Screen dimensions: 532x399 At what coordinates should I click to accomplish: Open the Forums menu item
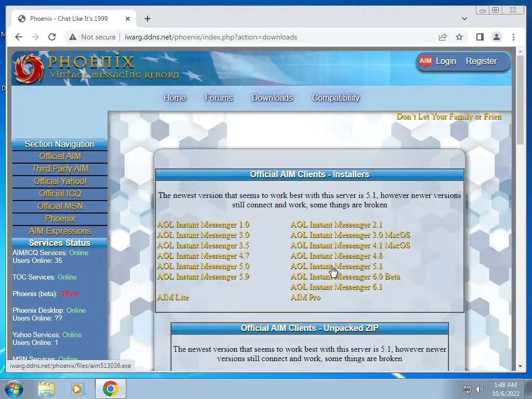[219, 98]
